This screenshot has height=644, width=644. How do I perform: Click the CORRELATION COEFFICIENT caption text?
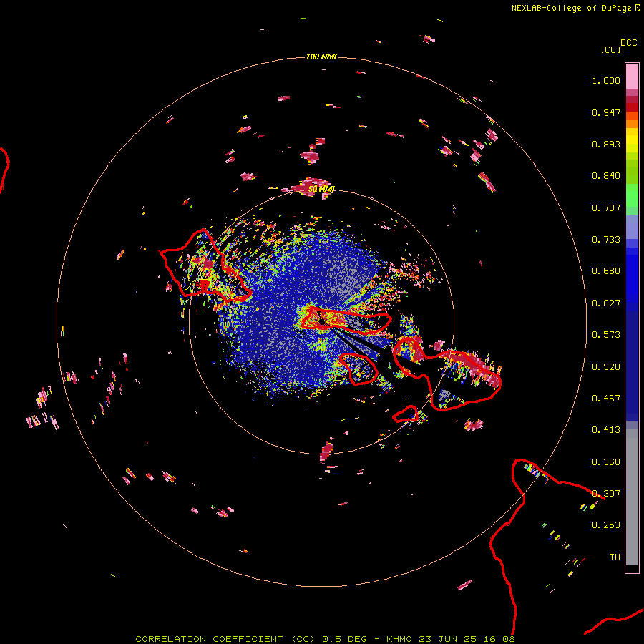point(209,639)
